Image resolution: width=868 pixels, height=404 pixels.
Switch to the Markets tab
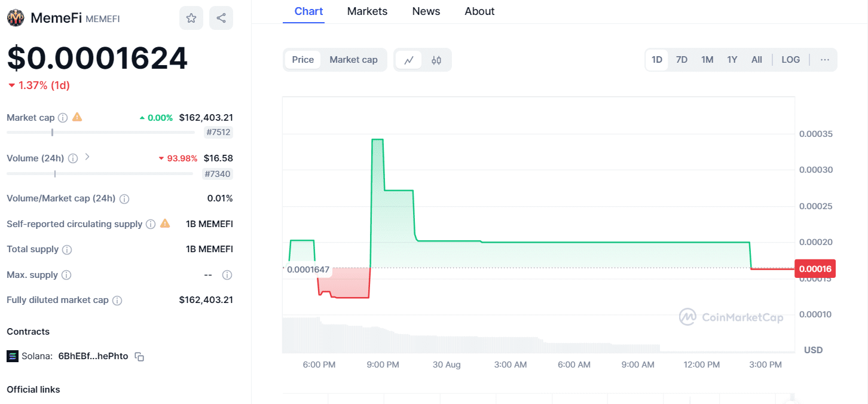pos(367,11)
